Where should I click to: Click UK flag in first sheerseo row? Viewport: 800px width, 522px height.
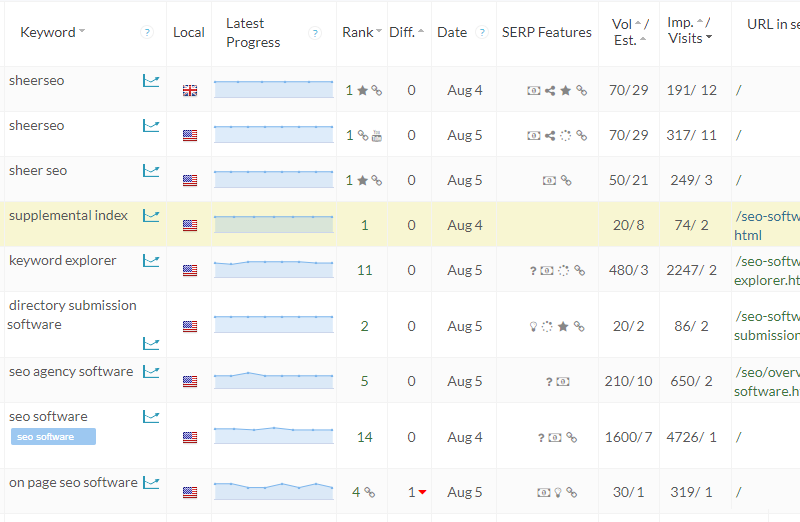(x=190, y=91)
